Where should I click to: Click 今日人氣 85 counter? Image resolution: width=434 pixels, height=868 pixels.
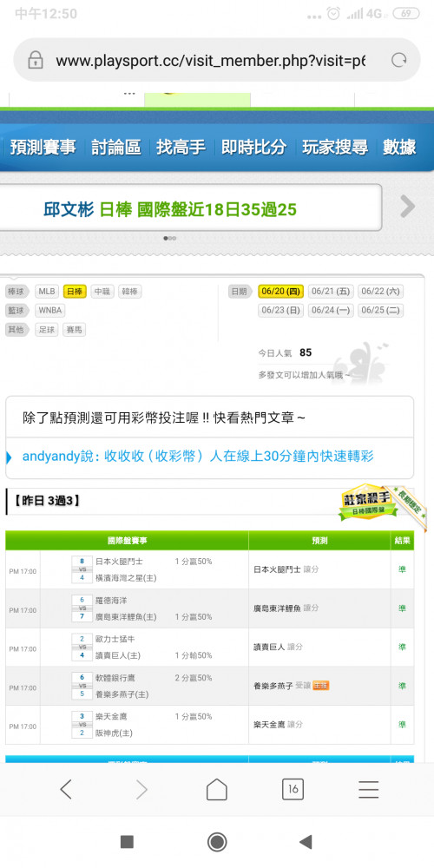click(x=285, y=352)
